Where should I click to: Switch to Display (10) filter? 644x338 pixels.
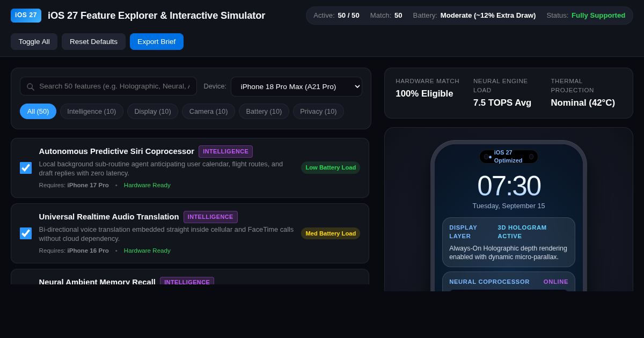tap(153, 111)
